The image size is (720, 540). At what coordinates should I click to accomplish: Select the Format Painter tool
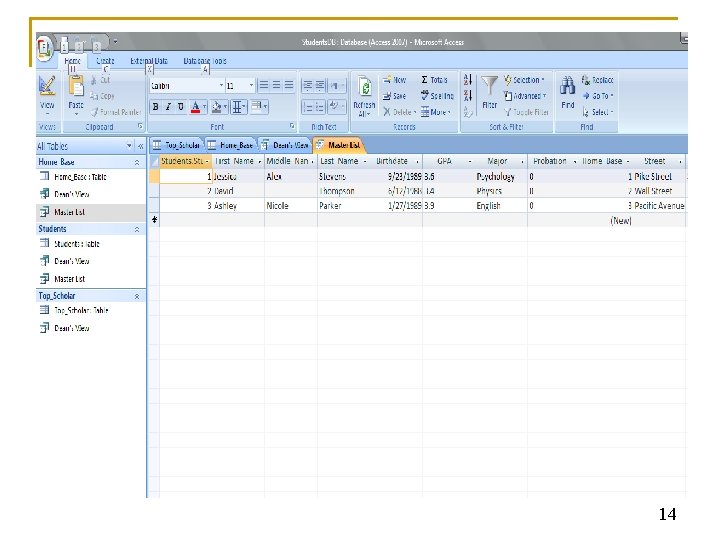coord(115,112)
